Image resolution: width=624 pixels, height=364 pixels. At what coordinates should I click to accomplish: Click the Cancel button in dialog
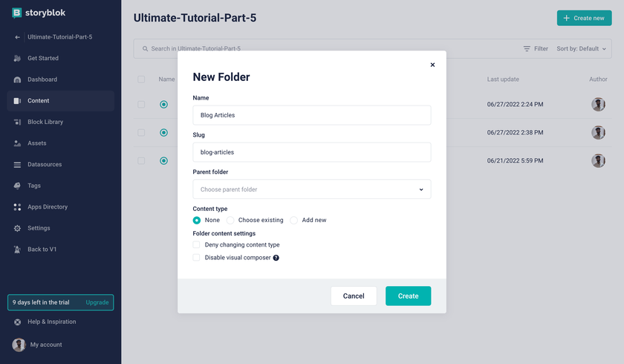pos(354,296)
